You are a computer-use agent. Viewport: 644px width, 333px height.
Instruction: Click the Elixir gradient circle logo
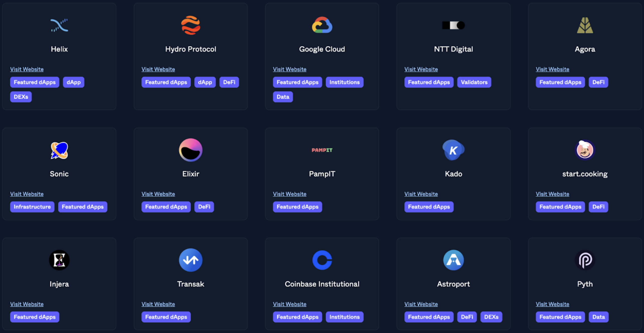point(191,150)
